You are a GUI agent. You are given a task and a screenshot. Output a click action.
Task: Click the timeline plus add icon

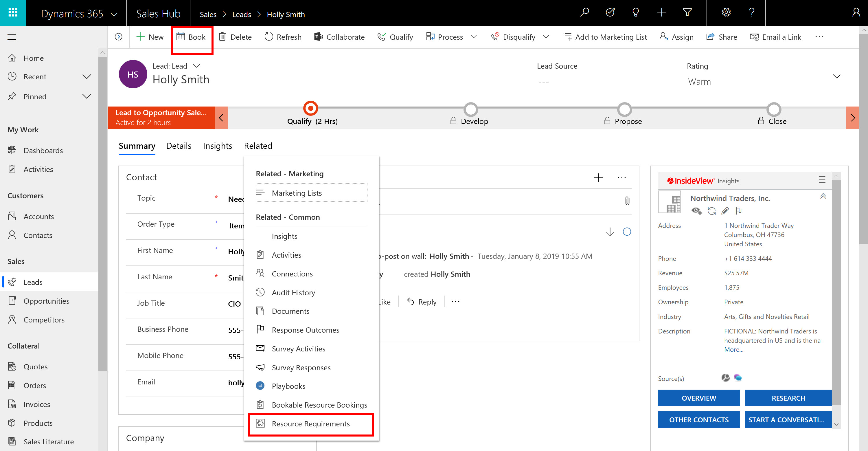[598, 178]
